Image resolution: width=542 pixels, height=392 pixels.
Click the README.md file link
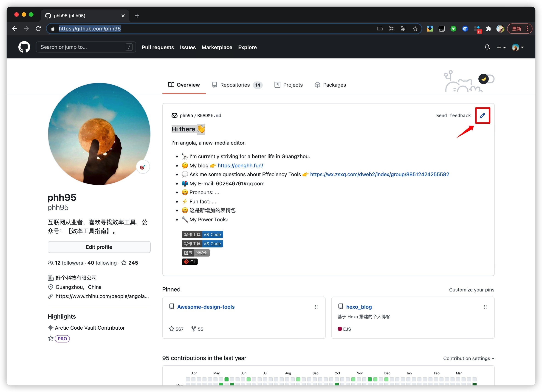[209, 116]
